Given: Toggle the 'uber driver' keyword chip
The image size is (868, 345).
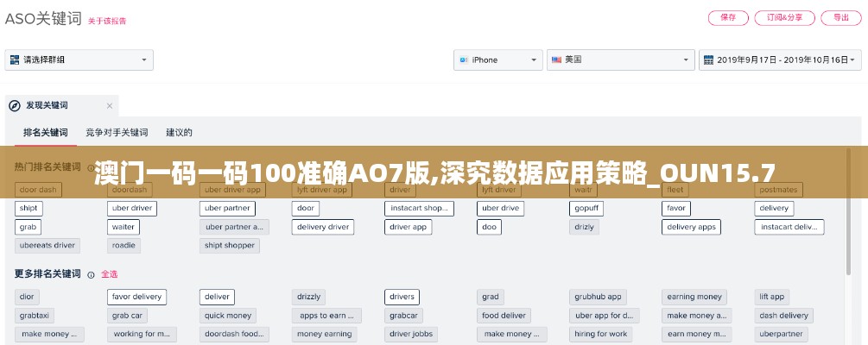Looking at the screenshot, I should [131, 208].
